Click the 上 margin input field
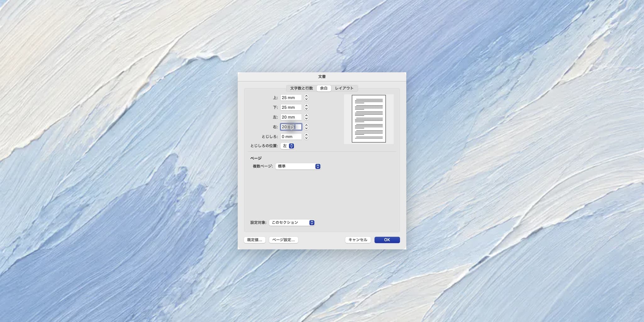The height and width of the screenshot is (322, 644). tap(291, 98)
